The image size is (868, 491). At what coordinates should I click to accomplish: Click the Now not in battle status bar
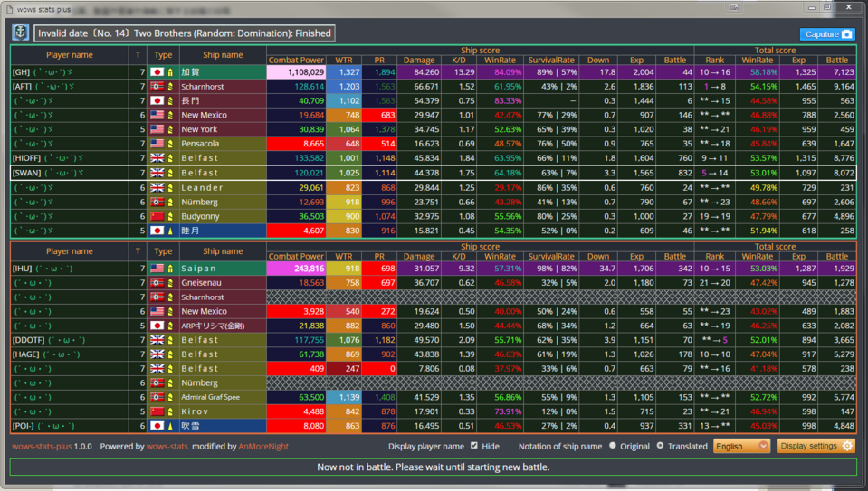[x=433, y=467]
